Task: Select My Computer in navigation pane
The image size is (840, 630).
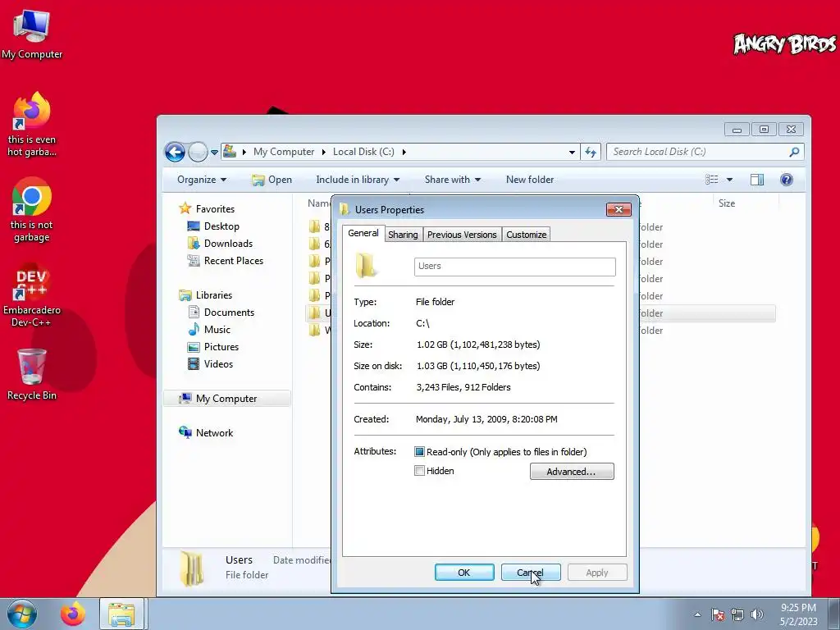Action: tap(226, 399)
